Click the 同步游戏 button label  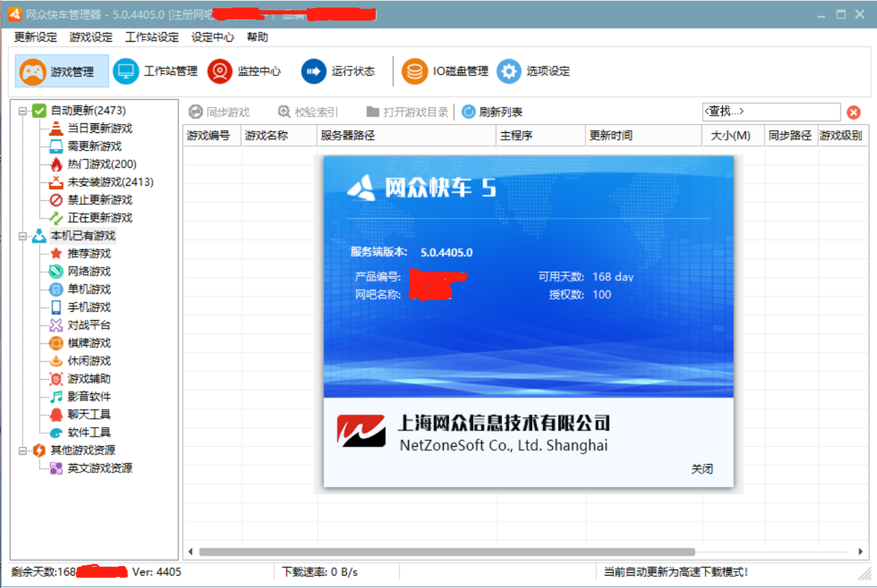click(x=228, y=112)
